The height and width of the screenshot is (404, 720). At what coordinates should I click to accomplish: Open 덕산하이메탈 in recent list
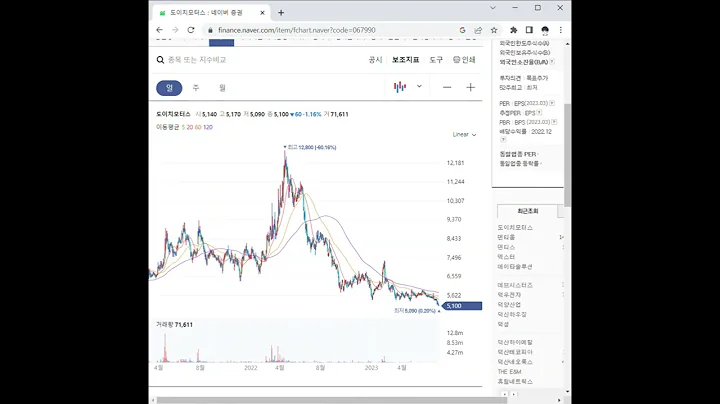point(515,342)
